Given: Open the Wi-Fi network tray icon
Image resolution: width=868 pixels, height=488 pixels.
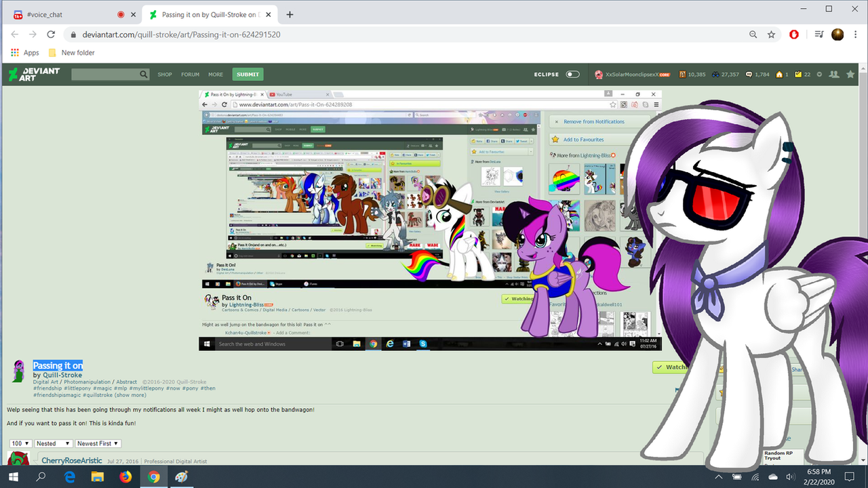Looking at the screenshot, I should pos(755,476).
